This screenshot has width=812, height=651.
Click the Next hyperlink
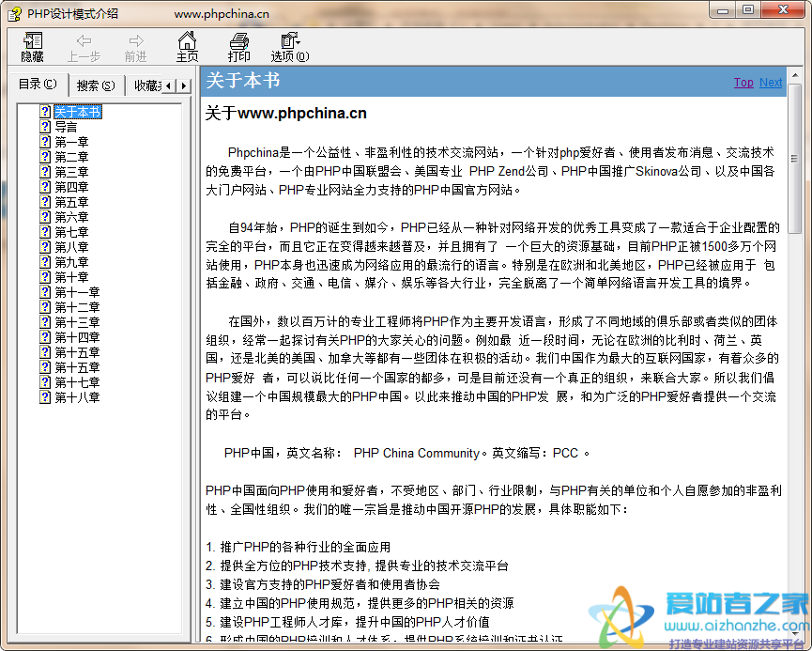tap(770, 82)
